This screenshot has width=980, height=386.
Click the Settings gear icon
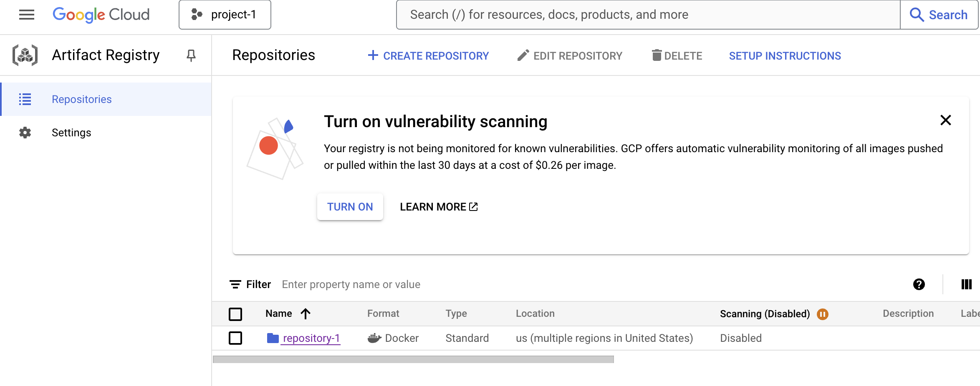(x=25, y=133)
